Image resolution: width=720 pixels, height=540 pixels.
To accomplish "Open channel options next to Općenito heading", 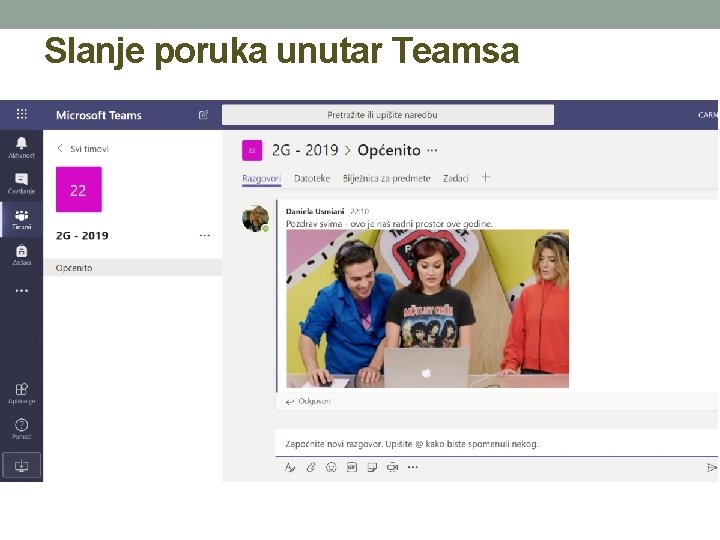I will [x=432, y=150].
